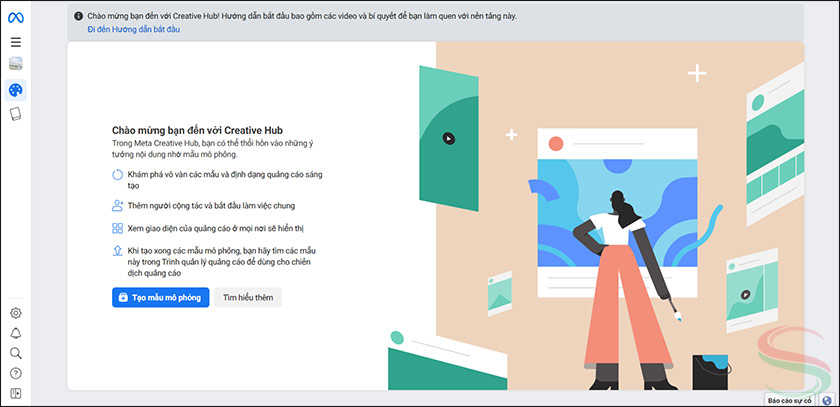This screenshot has height=407, width=840.
Task: Click "Chào mừng bạn đến với Creative Hub" heading
Action: point(197,130)
